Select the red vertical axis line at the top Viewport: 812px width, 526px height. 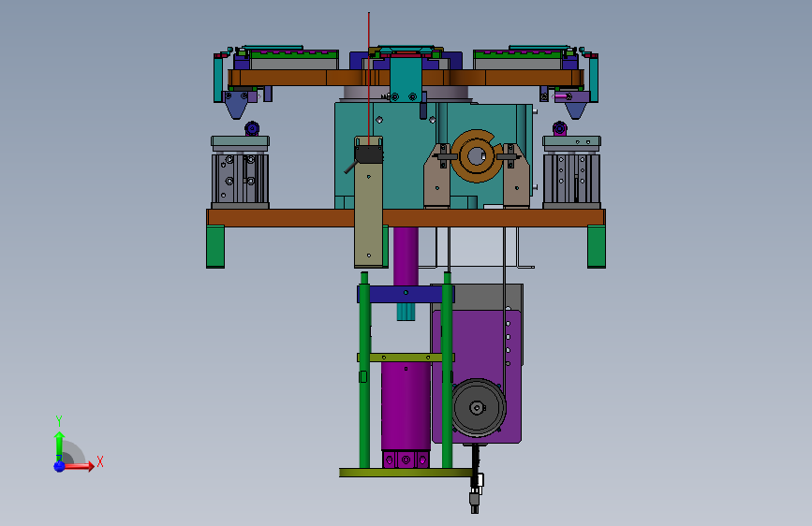pyautogui.click(x=369, y=78)
